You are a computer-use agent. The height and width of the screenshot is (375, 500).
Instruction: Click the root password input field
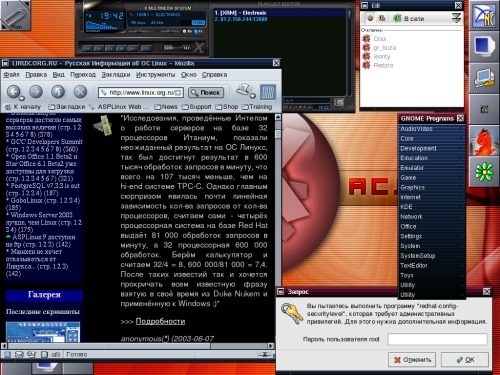[x=437, y=339]
